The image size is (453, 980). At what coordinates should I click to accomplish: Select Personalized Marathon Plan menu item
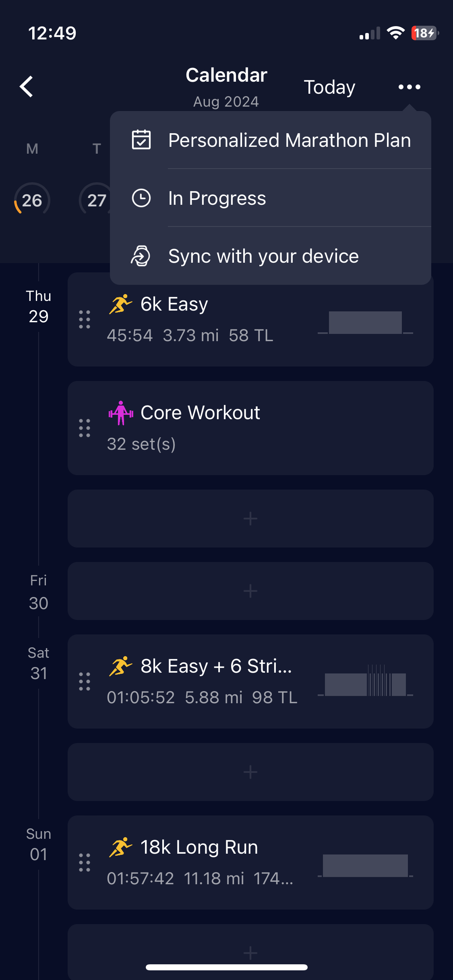[271, 140]
